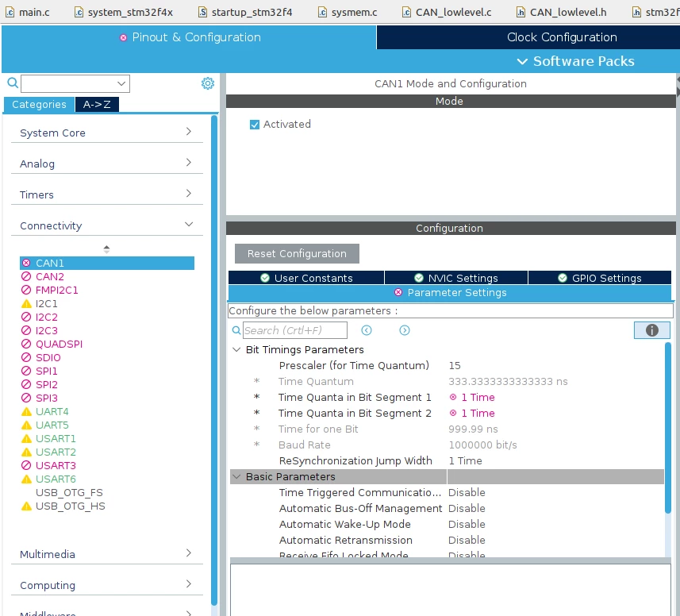
Task: Click the disabled icon beside CAN2
Action: coord(26,276)
